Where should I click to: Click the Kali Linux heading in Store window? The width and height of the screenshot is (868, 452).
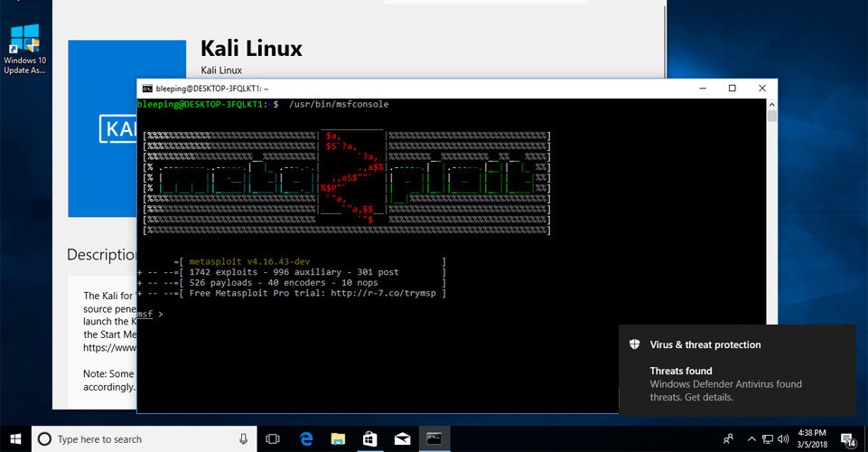point(251,48)
